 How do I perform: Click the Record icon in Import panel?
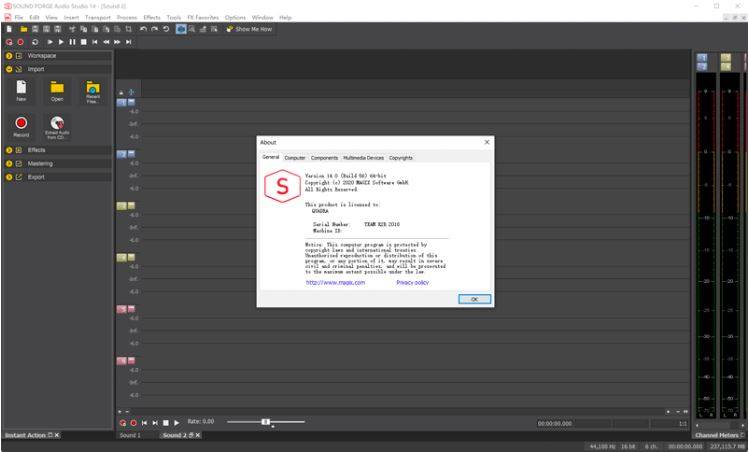click(21, 123)
